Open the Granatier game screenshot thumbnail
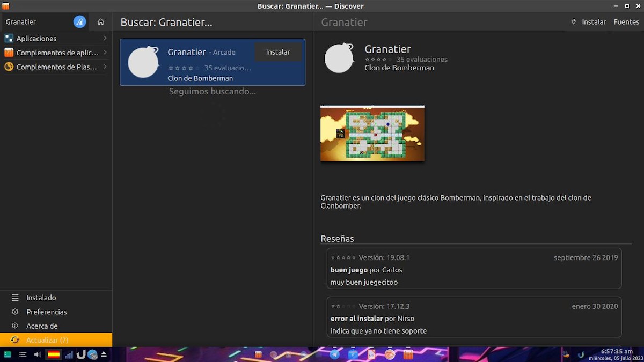Screen dimensions: 644x362 tap(372, 133)
